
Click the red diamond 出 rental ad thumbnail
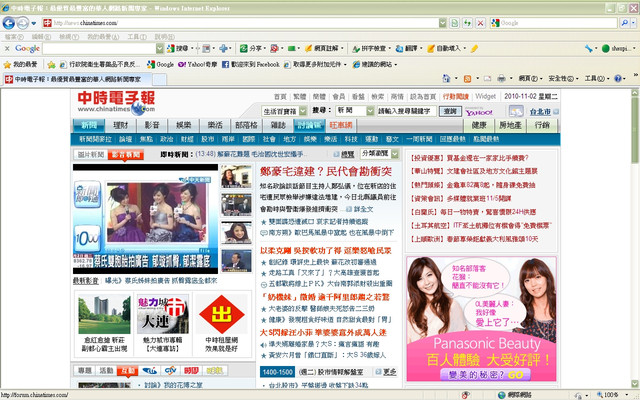pyautogui.click(x=222, y=314)
